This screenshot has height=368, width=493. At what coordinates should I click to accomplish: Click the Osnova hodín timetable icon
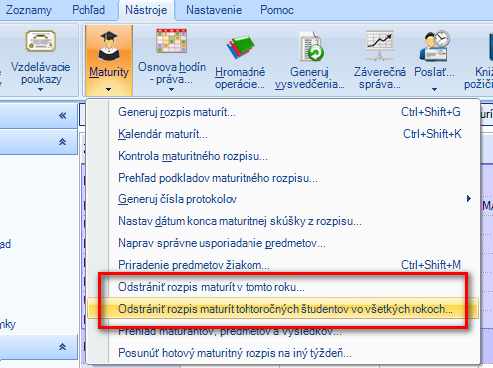(x=172, y=41)
